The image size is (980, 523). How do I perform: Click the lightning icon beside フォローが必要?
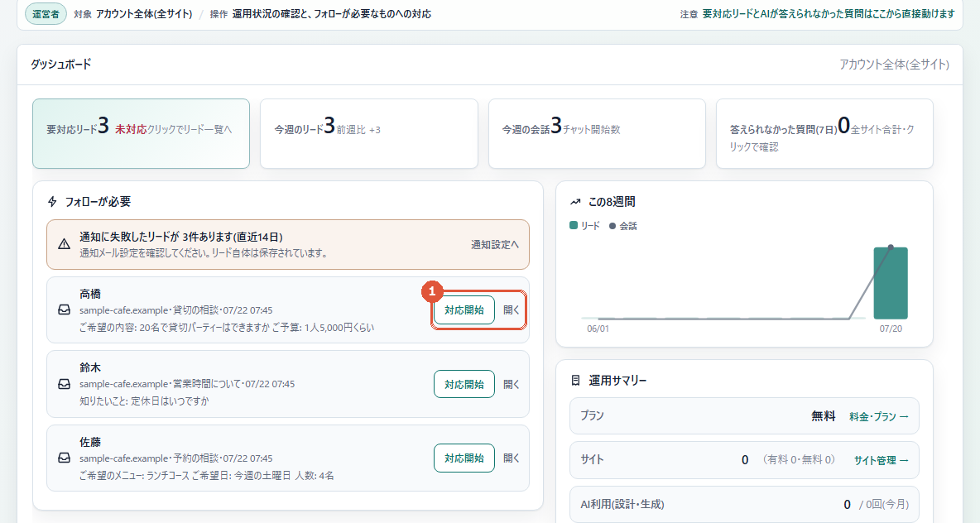click(52, 202)
